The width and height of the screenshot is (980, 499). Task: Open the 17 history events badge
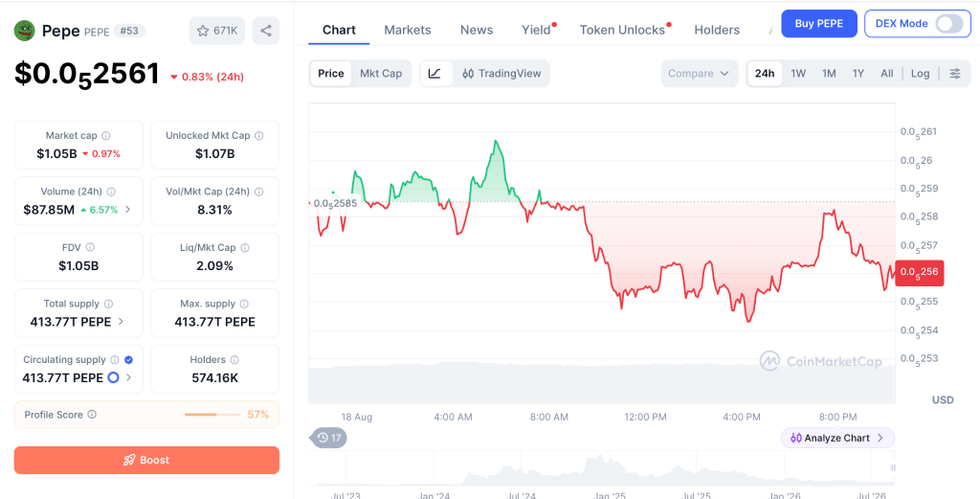click(328, 438)
